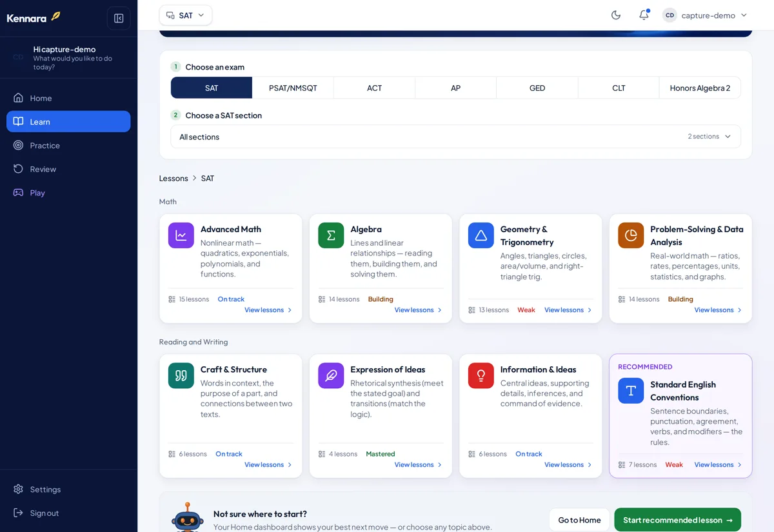The width and height of the screenshot is (774, 532).
Task: Click the Algebra sigma icon
Action: [x=331, y=235]
